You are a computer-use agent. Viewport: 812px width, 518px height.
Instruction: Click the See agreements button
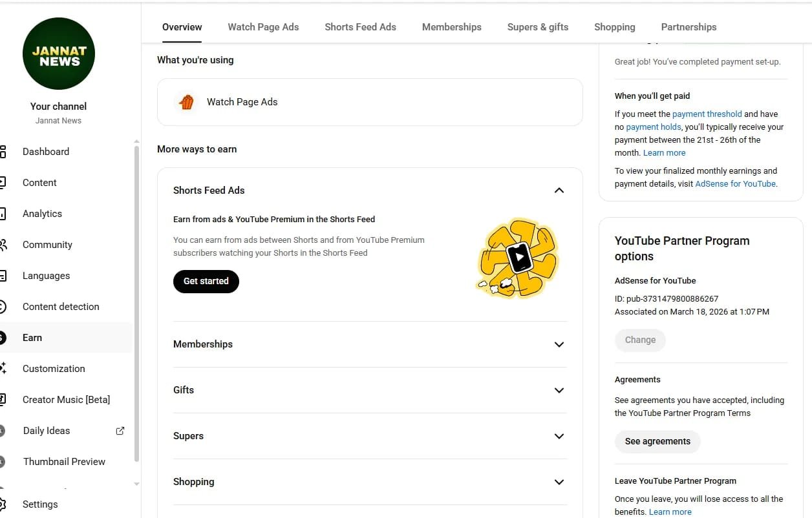657,442
